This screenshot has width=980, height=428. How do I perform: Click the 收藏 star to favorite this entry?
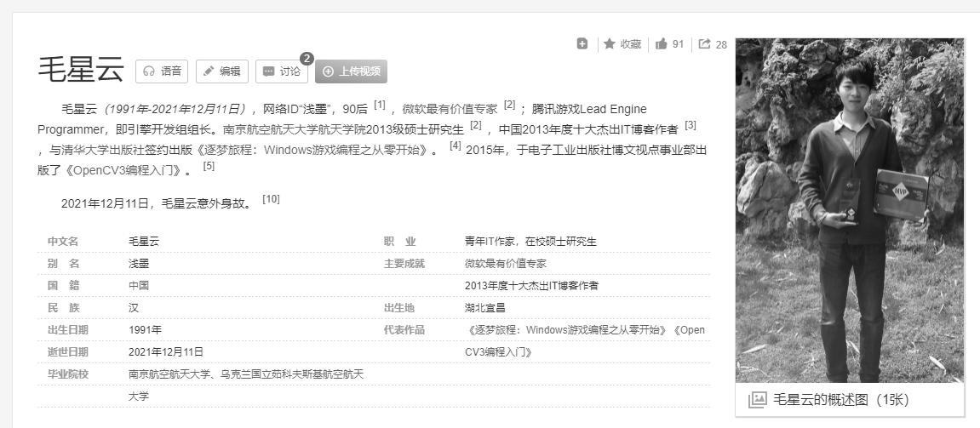pos(622,44)
